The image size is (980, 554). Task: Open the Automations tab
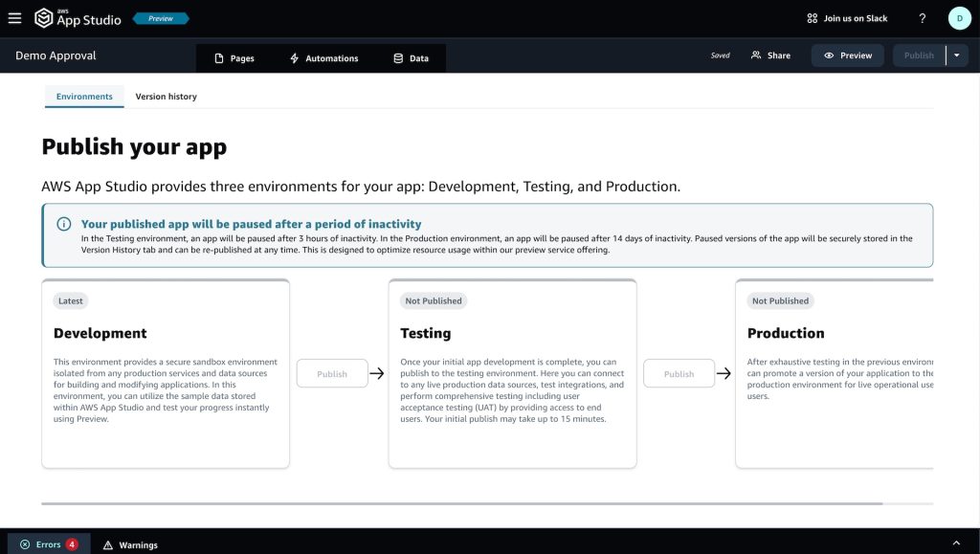[323, 58]
